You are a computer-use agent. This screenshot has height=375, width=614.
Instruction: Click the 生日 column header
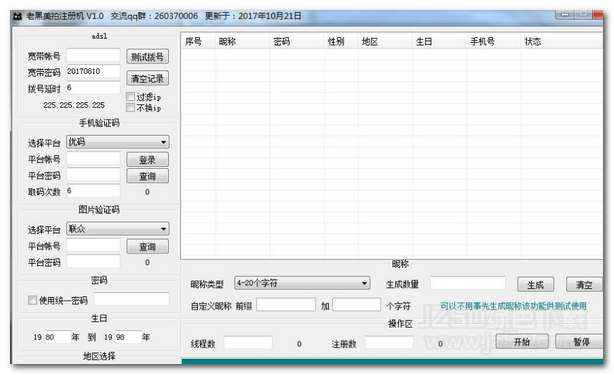click(439, 41)
